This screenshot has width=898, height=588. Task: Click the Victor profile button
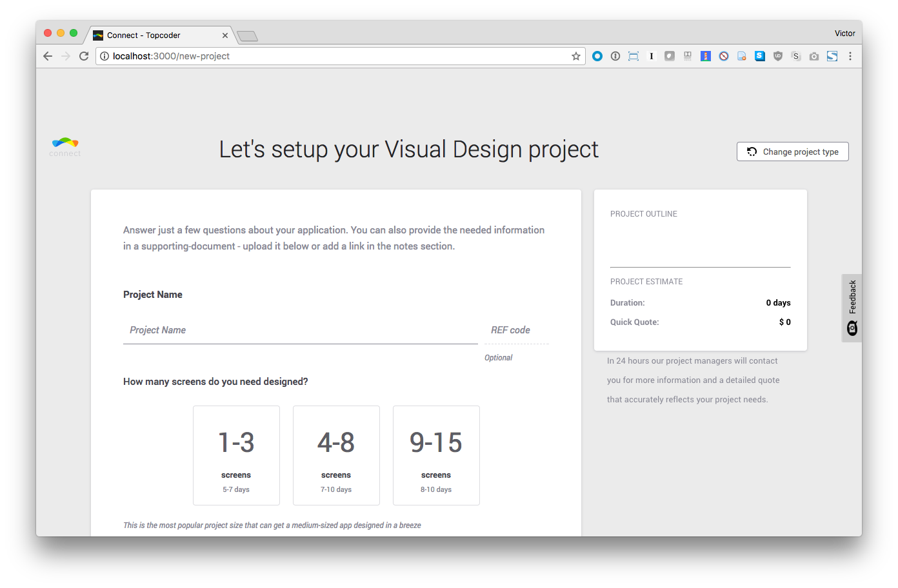[x=845, y=34]
